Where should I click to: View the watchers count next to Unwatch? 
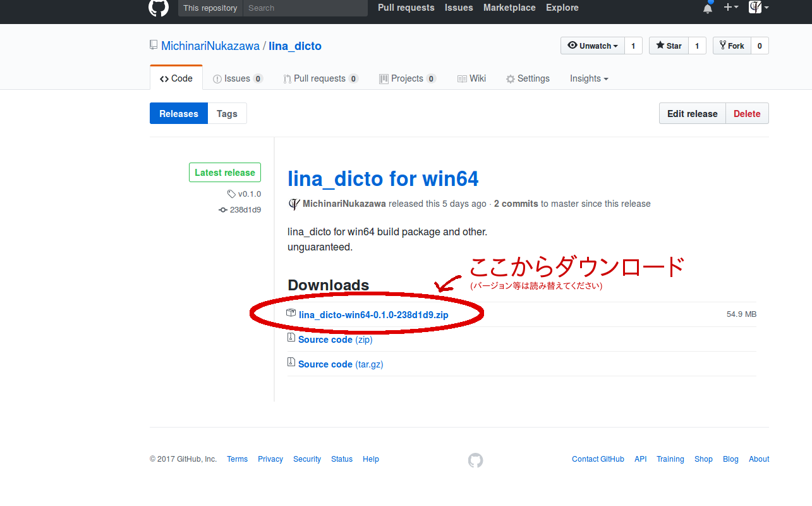click(x=633, y=46)
